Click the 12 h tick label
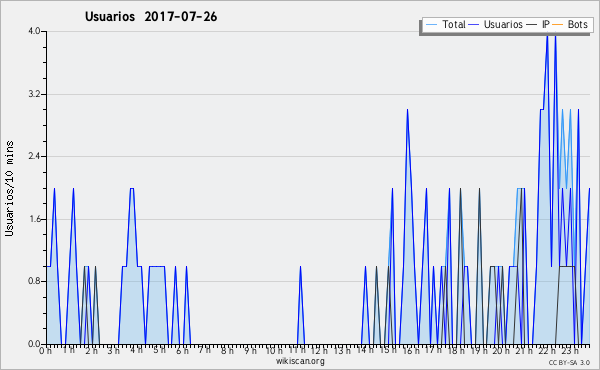Image resolution: width=600 pixels, height=370 pixels. pos(319,351)
